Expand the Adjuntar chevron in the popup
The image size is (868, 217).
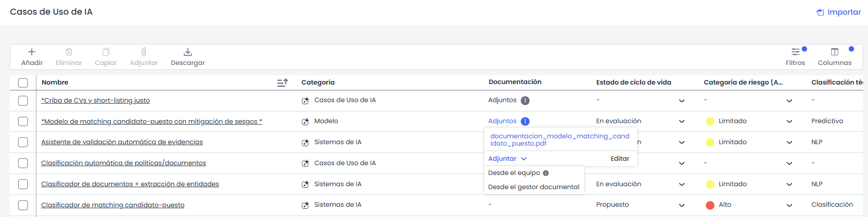pos(524,159)
